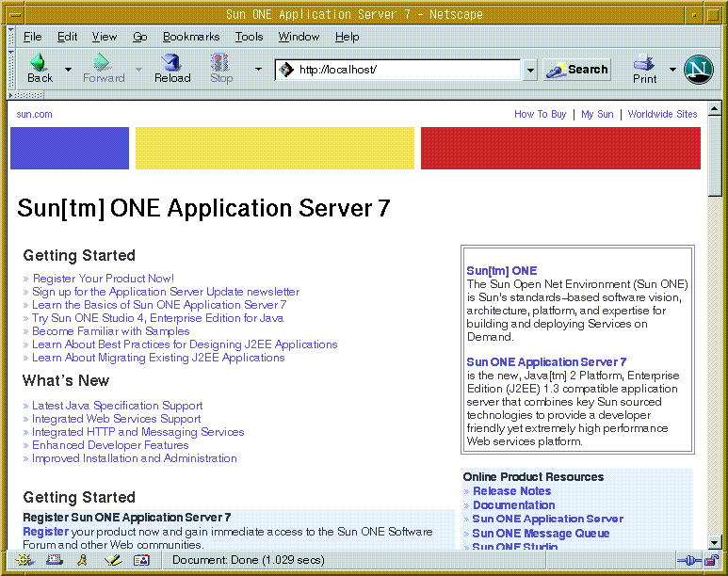
Task: Open the Forward history dropdown arrow
Action: point(138,69)
